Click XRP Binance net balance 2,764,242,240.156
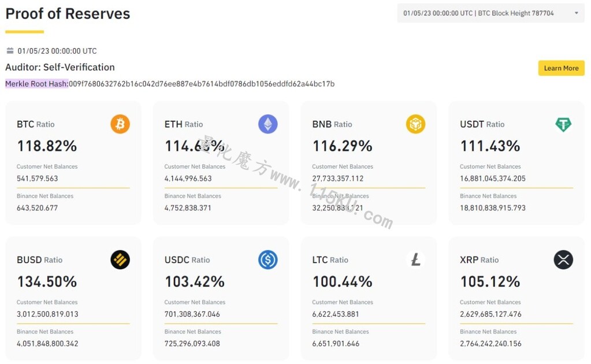Screen dimensions: 591x364 [x=490, y=344]
